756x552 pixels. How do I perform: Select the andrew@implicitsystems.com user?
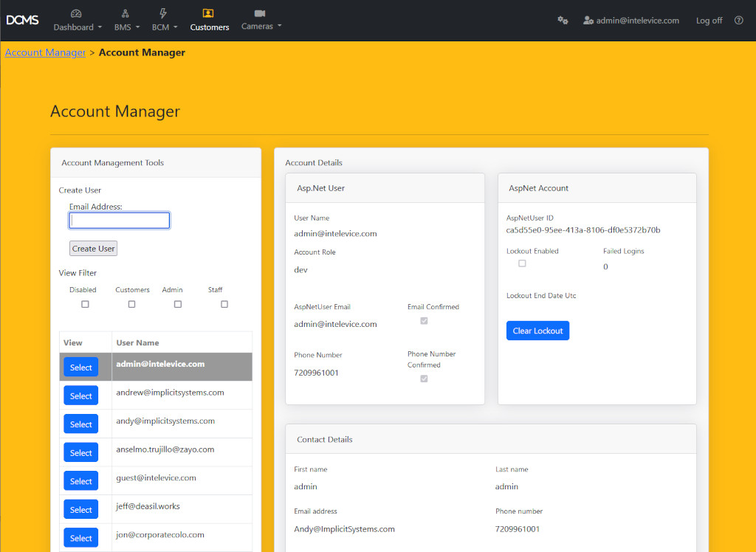point(80,395)
